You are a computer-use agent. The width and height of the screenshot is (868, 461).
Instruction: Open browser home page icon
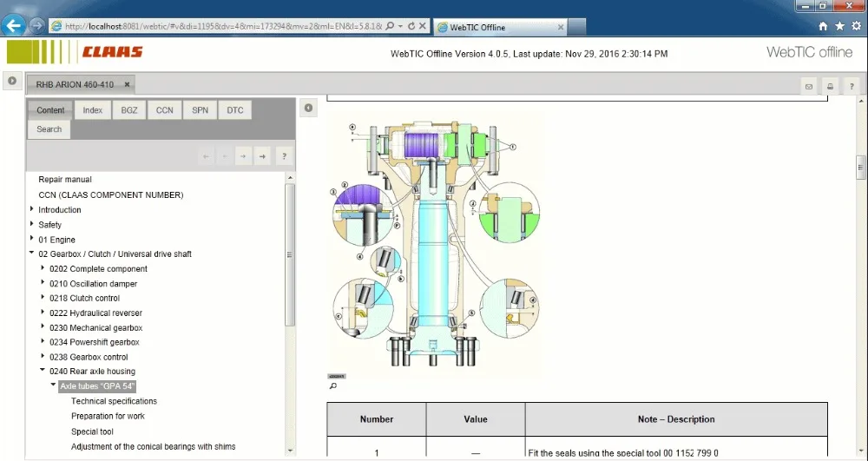coord(823,27)
